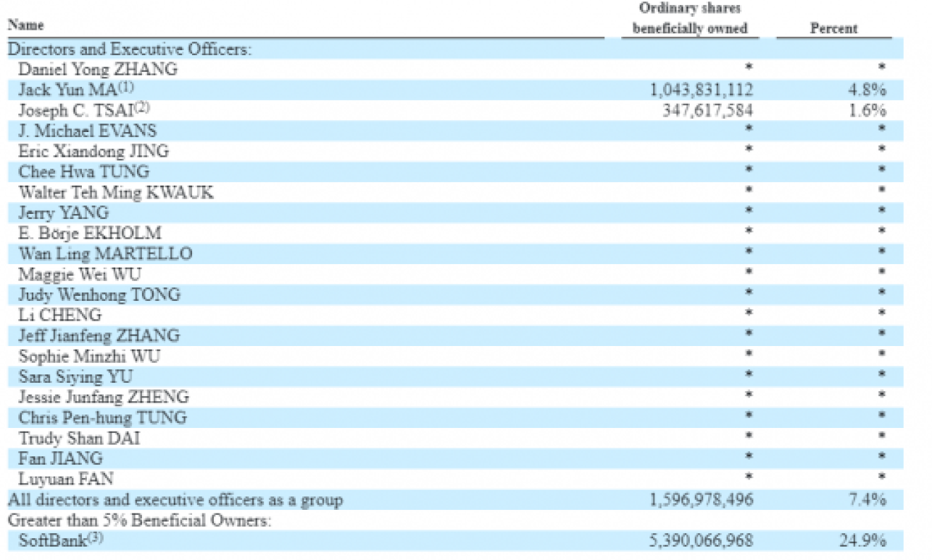The height and width of the screenshot is (560, 932).
Task: Click Wan Ling MARTELLO name
Action: [105, 254]
